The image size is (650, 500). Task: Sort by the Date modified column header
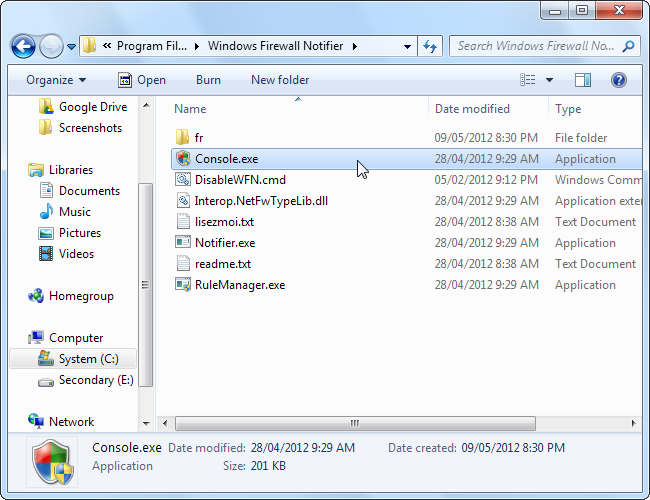[x=472, y=109]
